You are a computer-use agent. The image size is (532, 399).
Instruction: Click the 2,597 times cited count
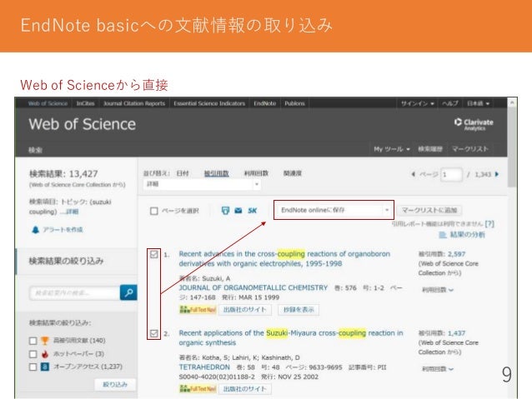tap(456, 254)
